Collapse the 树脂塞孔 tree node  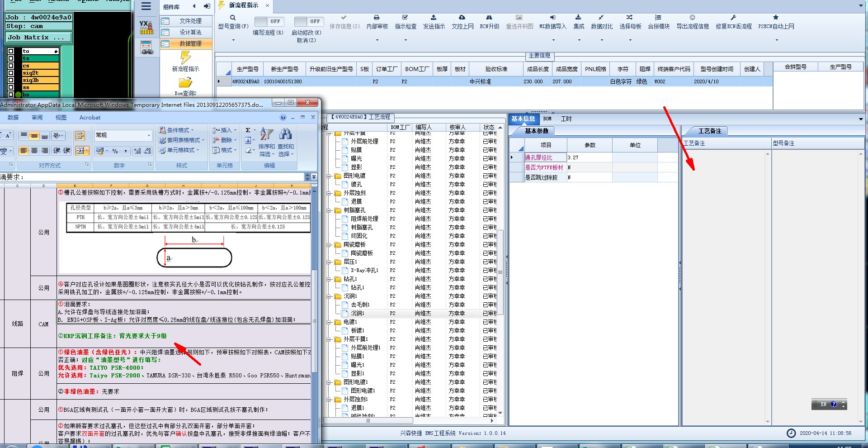pyautogui.click(x=329, y=210)
